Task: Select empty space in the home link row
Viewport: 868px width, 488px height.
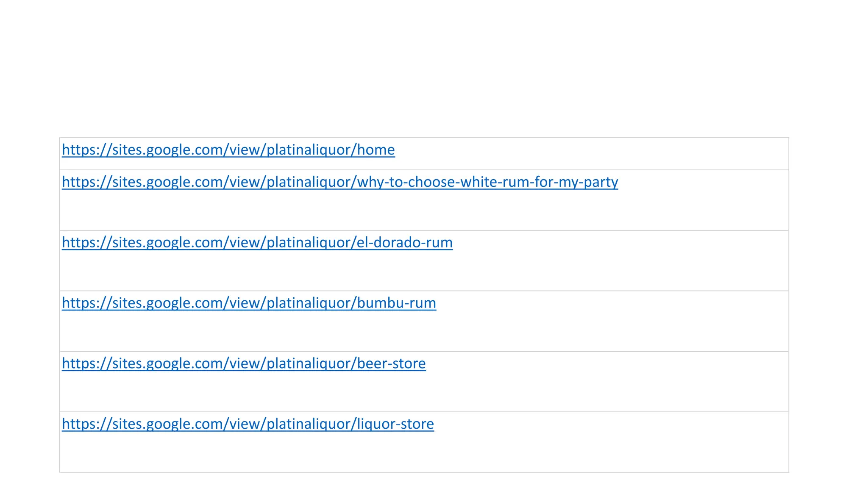Action: (x=593, y=153)
